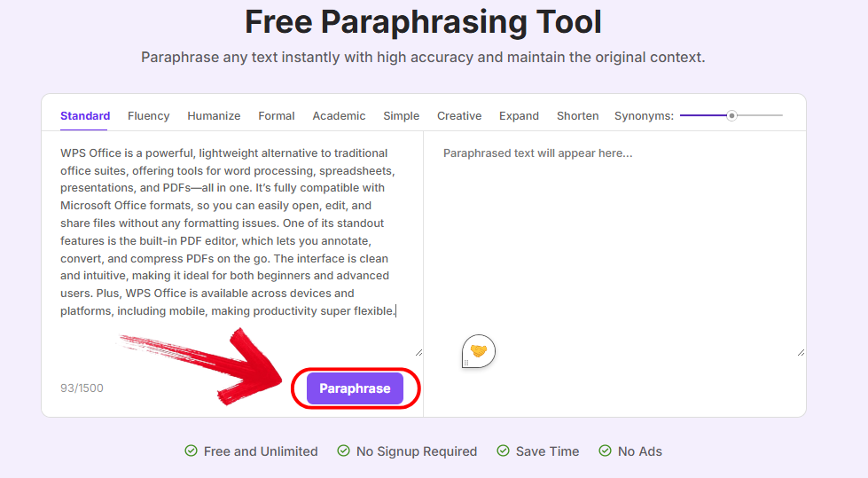This screenshot has width=868, height=478.
Task: Click the Save Time checkmark icon
Action: [x=503, y=451]
